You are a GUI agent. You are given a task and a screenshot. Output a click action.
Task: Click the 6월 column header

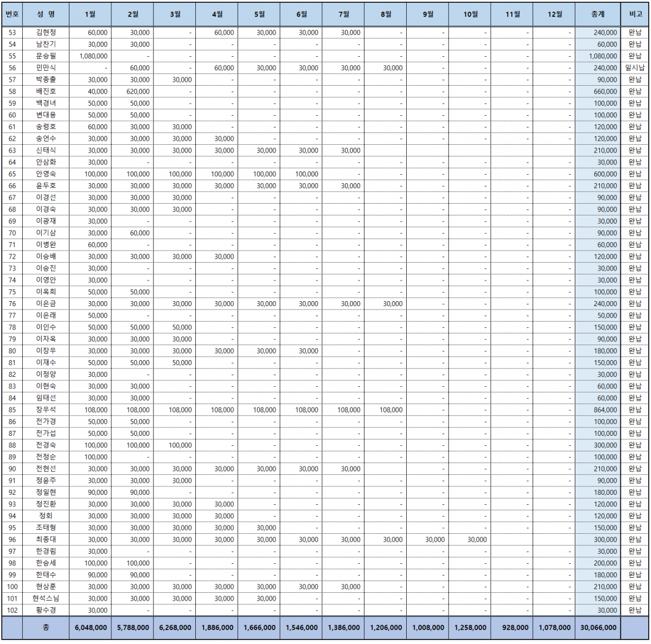click(x=302, y=14)
